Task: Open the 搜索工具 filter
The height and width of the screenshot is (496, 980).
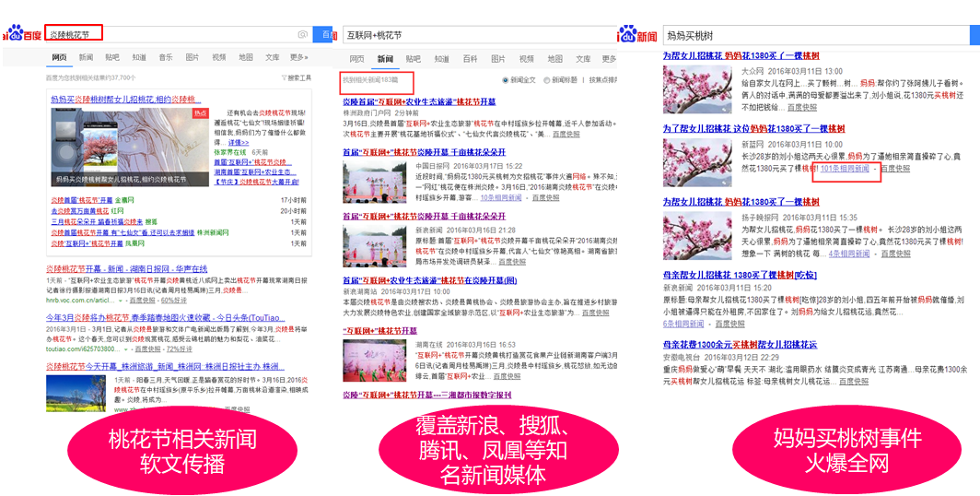Action: click(x=297, y=77)
